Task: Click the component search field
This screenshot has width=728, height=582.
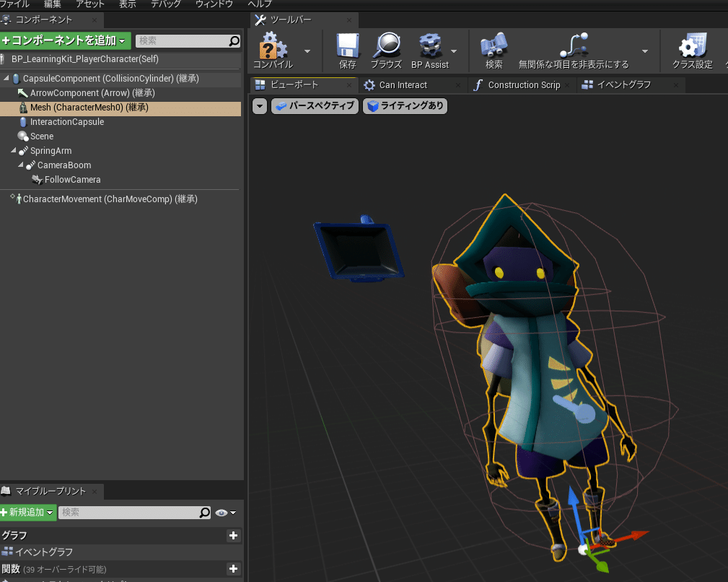Action: [182, 41]
